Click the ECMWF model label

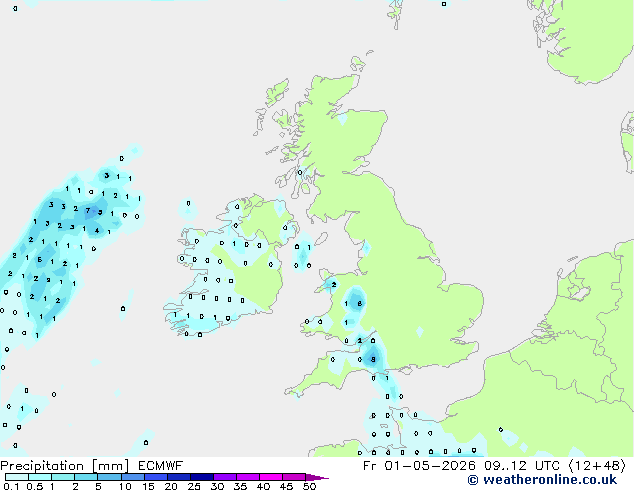click(x=160, y=466)
